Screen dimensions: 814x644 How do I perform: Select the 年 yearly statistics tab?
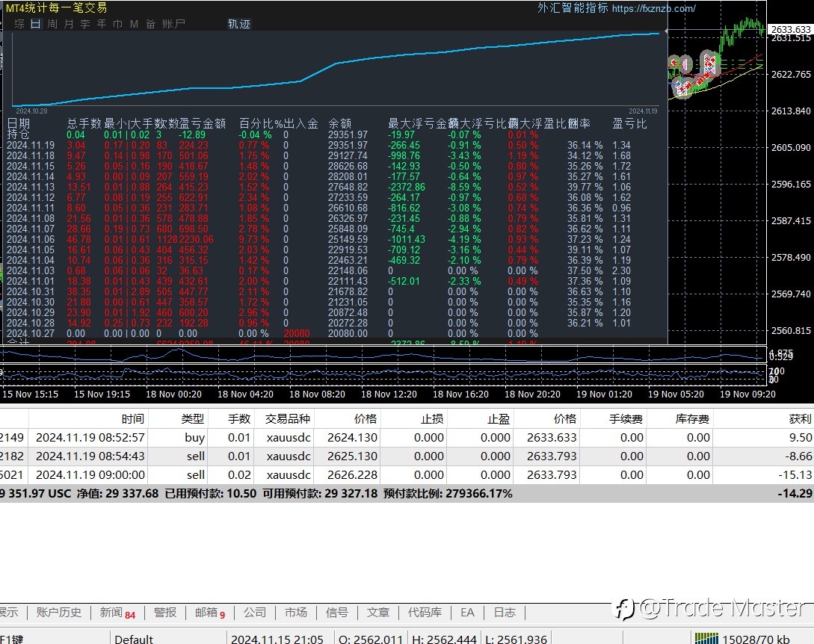coord(102,24)
